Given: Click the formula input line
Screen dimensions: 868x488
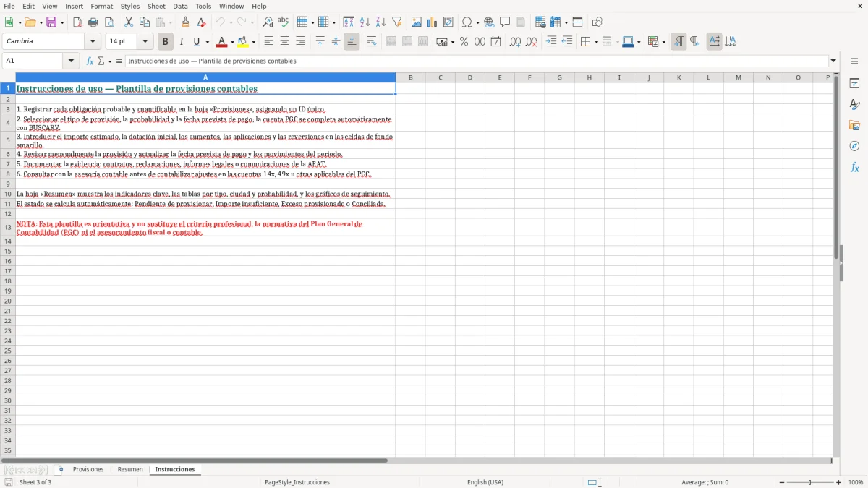Looking at the screenshot, I should pos(477,61).
